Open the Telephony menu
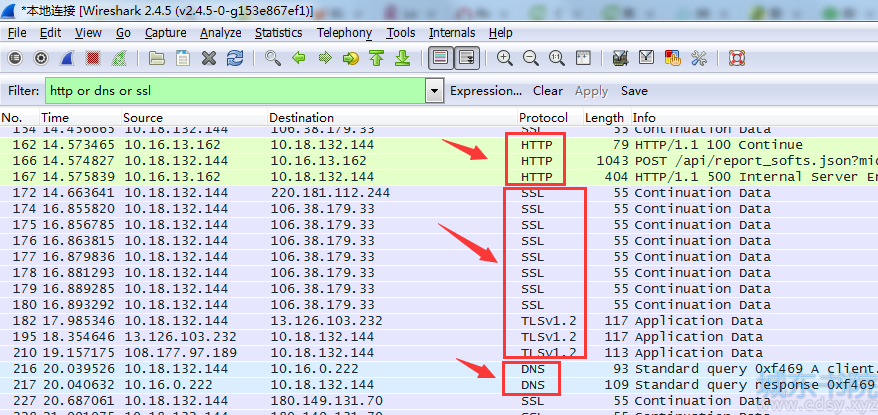 coord(344,33)
